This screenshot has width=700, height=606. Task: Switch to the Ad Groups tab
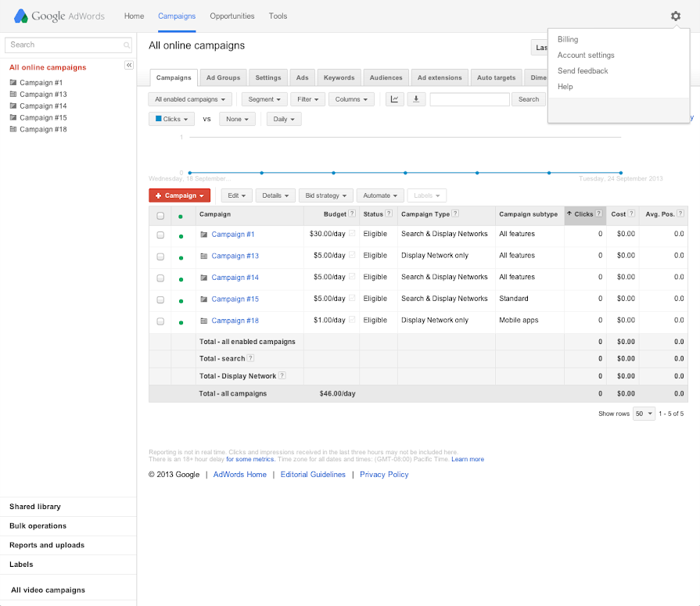223,77
